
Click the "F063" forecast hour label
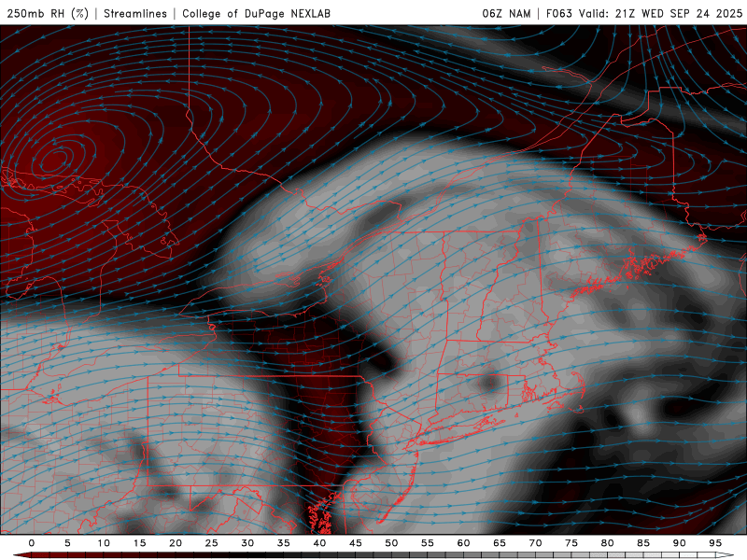click(558, 13)
